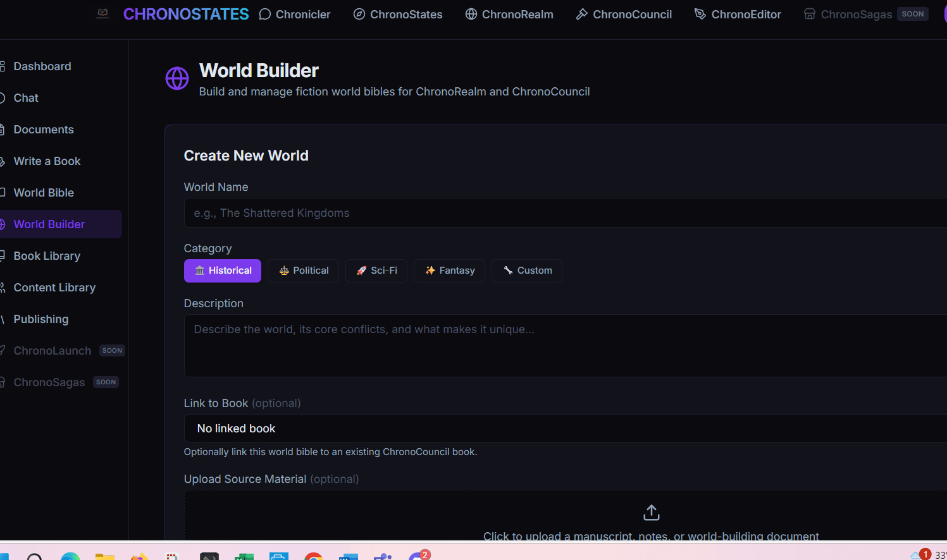Select the Historical category option
947x560 pixels.
click(223, 271)
